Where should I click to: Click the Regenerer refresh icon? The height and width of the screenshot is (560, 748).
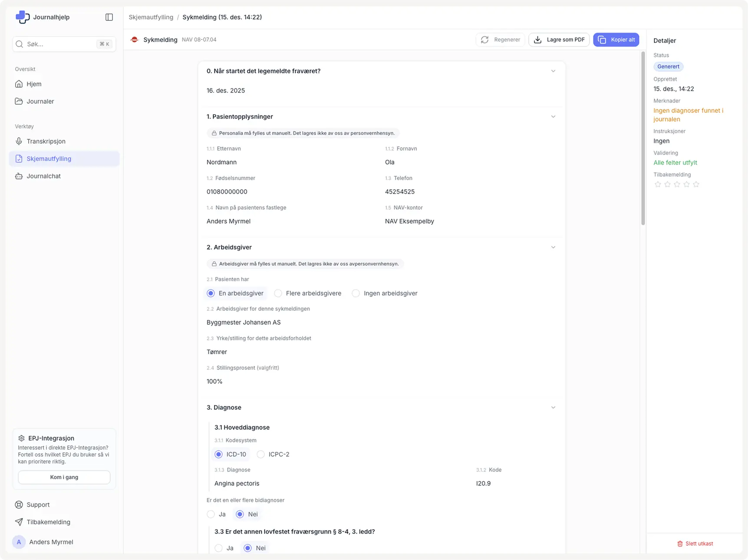pyautogui.click(x=485, y=40)
